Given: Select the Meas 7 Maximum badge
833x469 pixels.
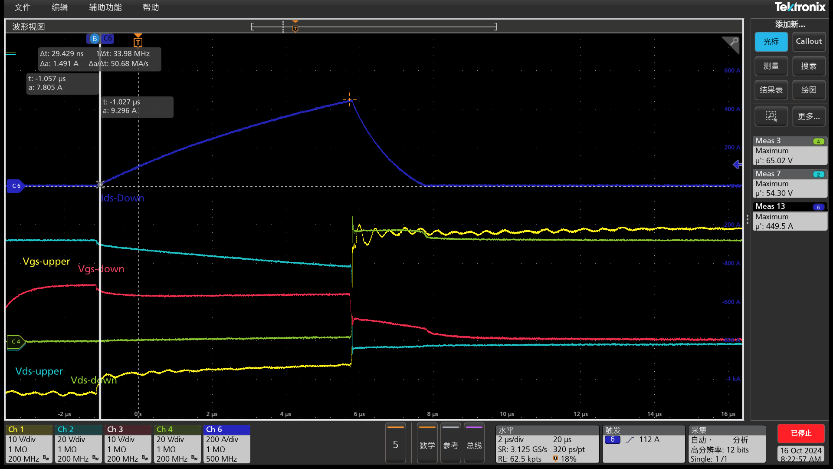Looking at the screenshot, I should coord(789,183).
